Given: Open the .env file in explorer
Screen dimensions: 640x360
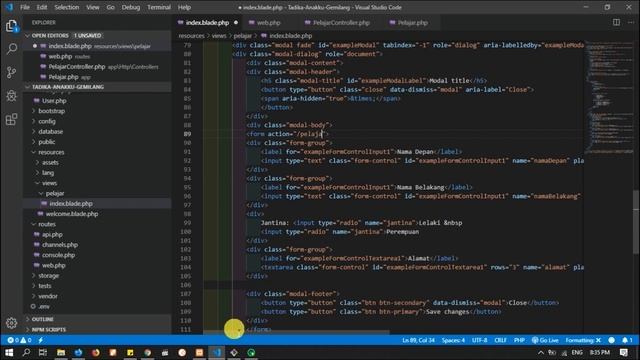Looking at the screenshot, I should pos(44,307).
